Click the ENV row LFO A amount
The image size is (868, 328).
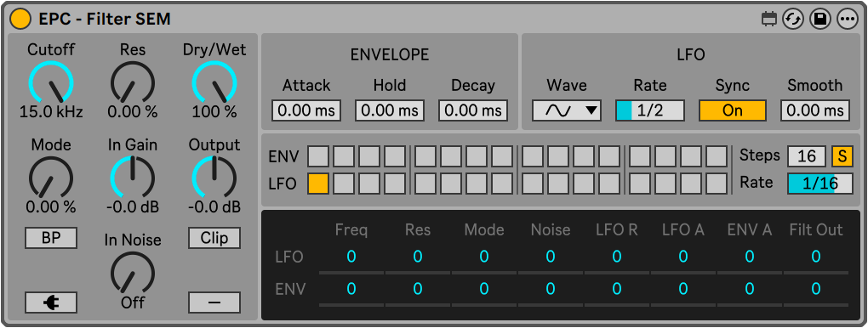[683, 289]
